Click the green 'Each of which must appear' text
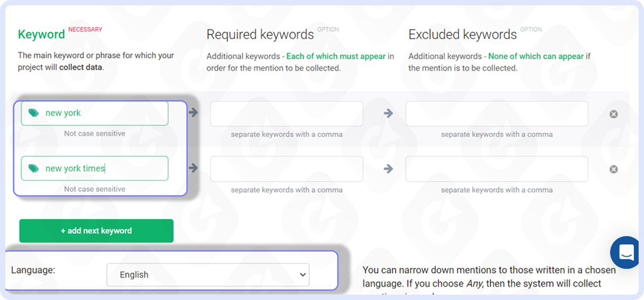The height and width of the screenshot is (300, 644). (336, 56)
